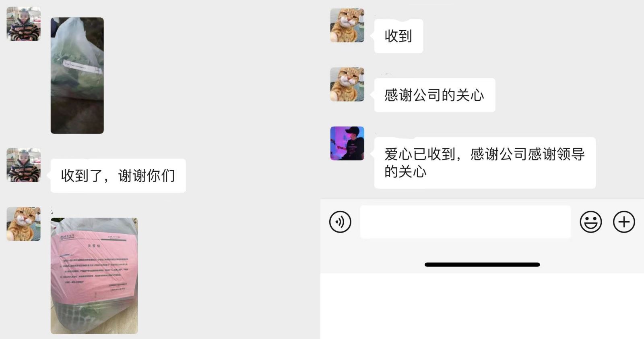Select the 感谢公司的关心 message bubble
This screenshot has height=339, width=644.
point(435,95)
